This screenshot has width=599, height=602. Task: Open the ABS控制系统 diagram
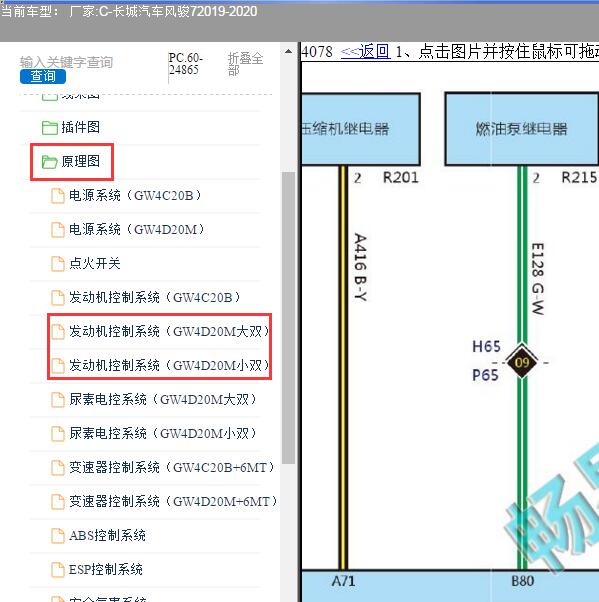pyautogui.click(x=107, y=535)
